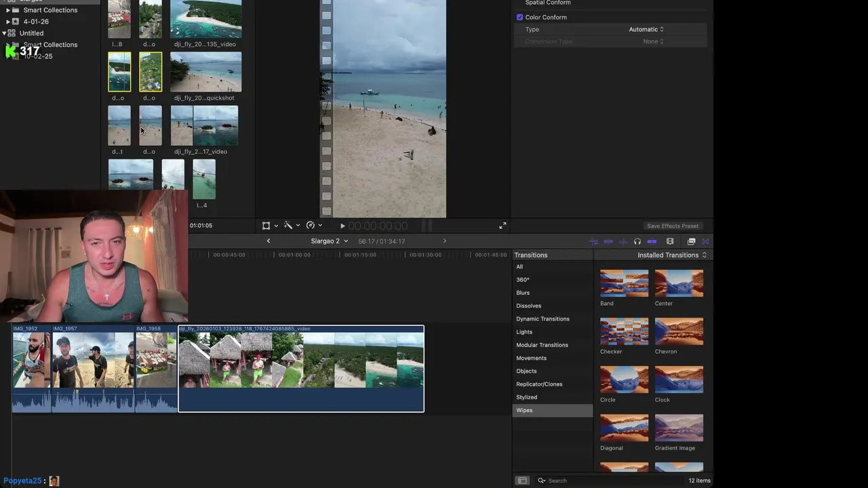Image resolution: width=868 pixels, height=488 pixels.
Task: Toggle solo headphones button
Action: [x=637, y=241]
